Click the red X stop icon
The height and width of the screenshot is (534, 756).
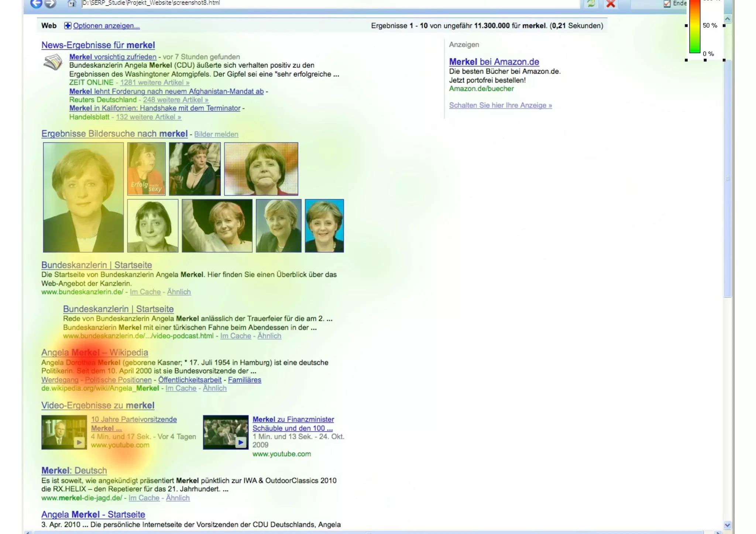pyautogui.click(x=611, y=4)
